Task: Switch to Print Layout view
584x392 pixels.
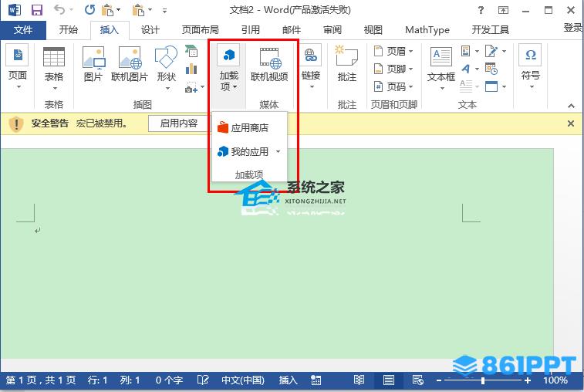Action: tap(389, 380)
